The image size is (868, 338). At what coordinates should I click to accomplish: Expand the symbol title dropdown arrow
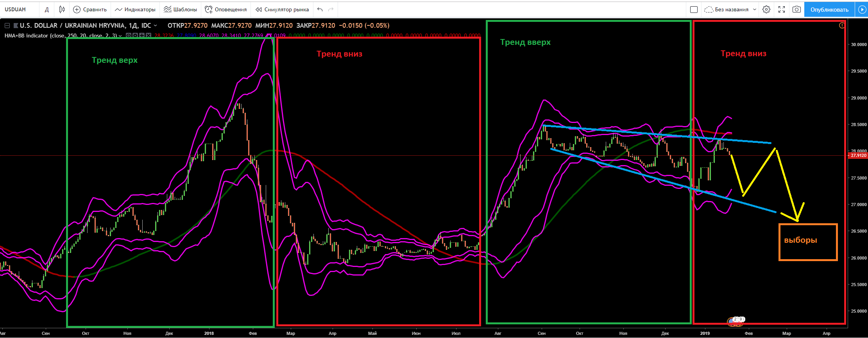point(155,25)
